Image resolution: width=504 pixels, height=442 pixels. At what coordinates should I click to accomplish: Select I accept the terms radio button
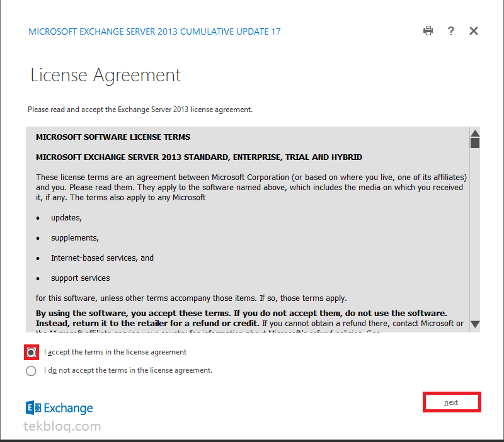[x=31, y=353]
